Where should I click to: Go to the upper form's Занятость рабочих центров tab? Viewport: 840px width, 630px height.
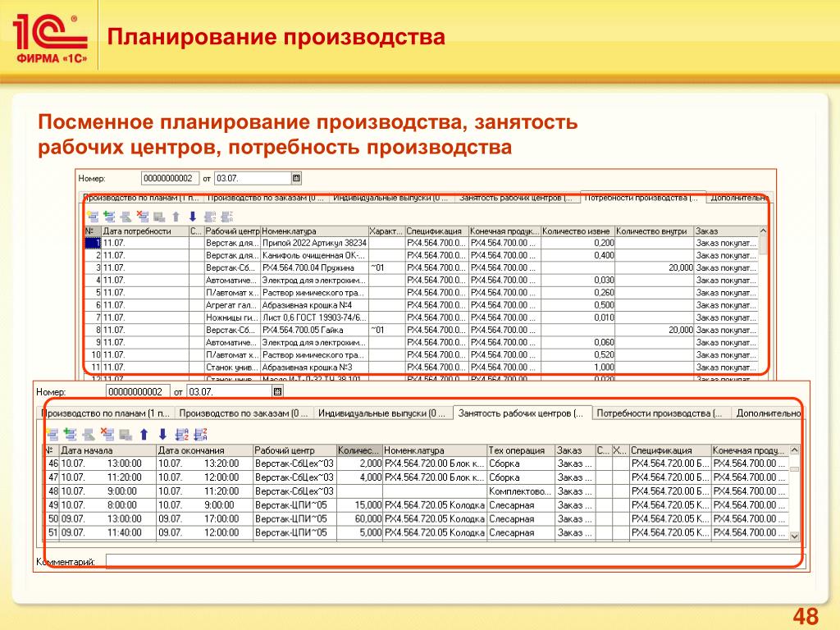(516, 199)
